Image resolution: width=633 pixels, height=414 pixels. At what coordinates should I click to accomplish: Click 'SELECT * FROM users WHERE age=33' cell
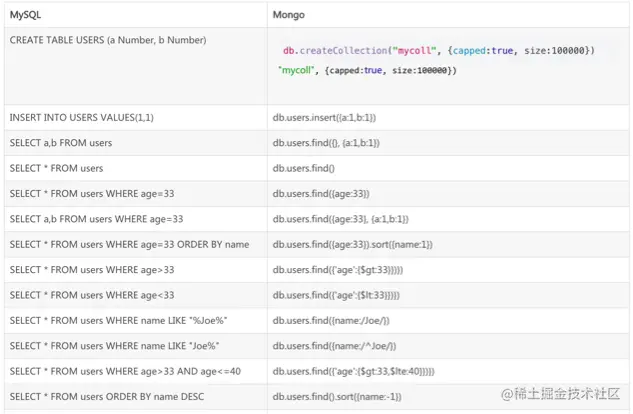(135, 194)
